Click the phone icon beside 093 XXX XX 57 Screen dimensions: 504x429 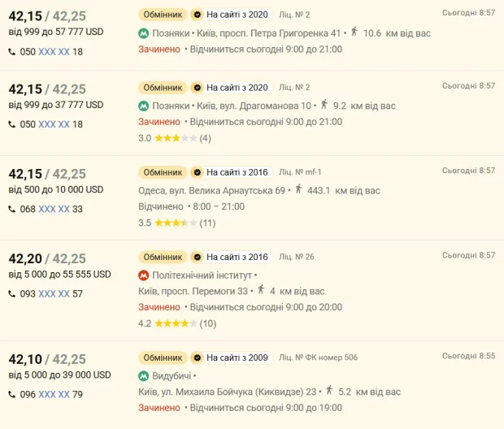[12, 294]
